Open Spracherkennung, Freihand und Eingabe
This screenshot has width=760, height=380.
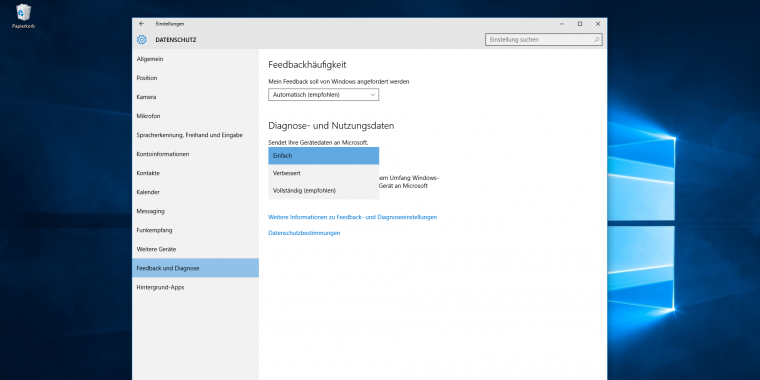[x=195, y=135]
